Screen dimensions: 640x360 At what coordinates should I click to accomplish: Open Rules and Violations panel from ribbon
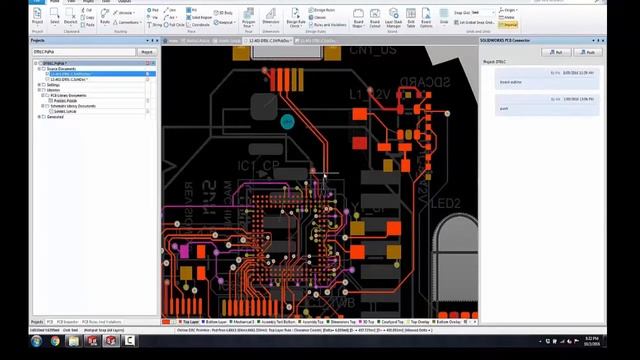click(327, 25)
